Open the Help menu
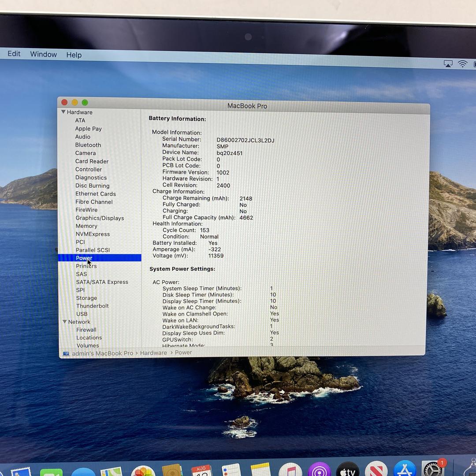 point(74,55)
